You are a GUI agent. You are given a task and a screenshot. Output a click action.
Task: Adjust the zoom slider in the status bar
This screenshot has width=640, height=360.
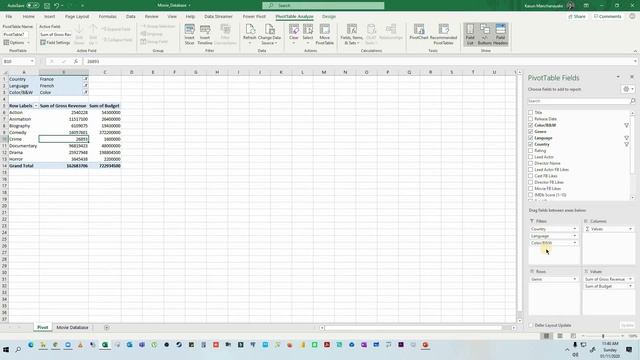tap(603, 336)
